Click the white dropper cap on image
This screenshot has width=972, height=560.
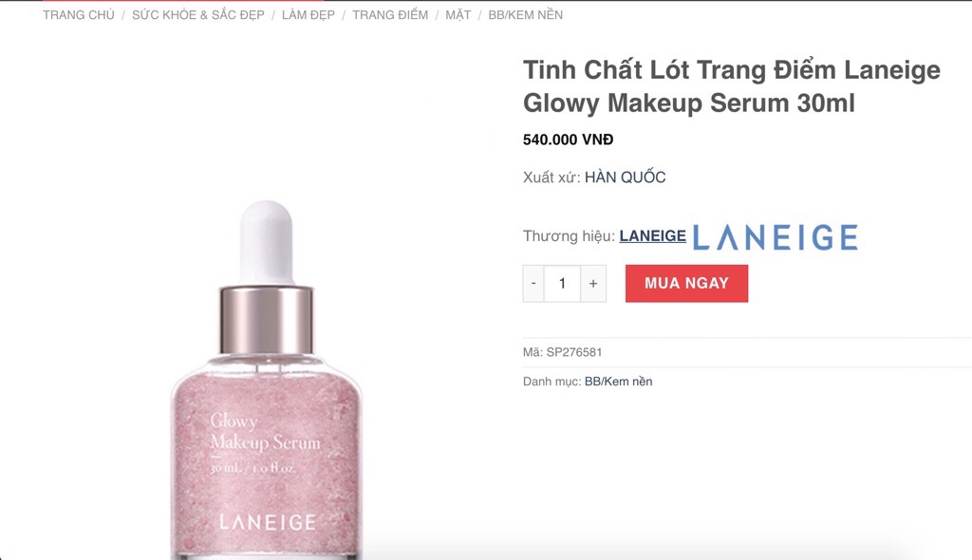click(x=267, y=242)
